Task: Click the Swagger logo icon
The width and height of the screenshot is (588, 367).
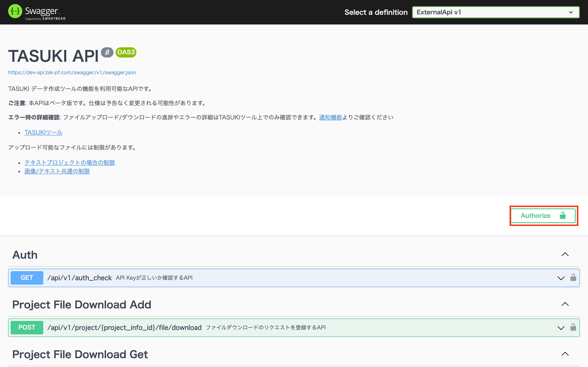Action: point(15,11)
